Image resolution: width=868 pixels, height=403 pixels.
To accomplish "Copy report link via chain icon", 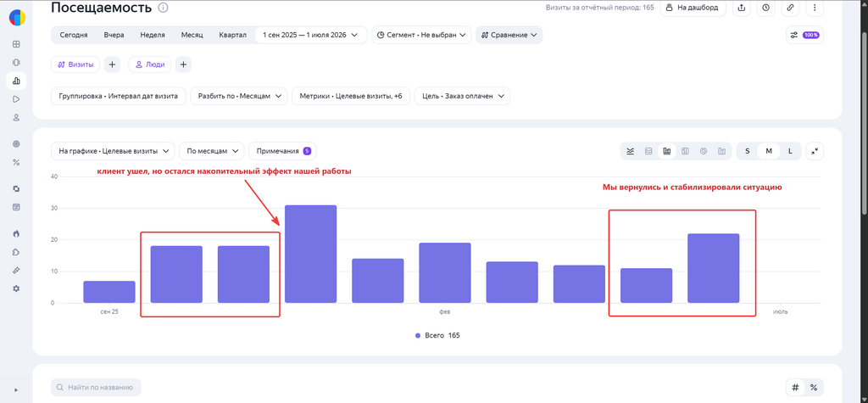I will click(x=791, y=8).
